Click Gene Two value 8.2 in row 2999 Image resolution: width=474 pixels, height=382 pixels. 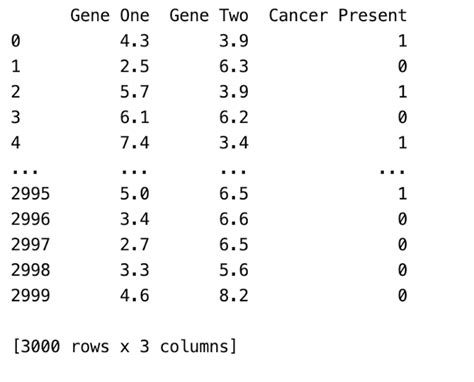click(234, 296)
